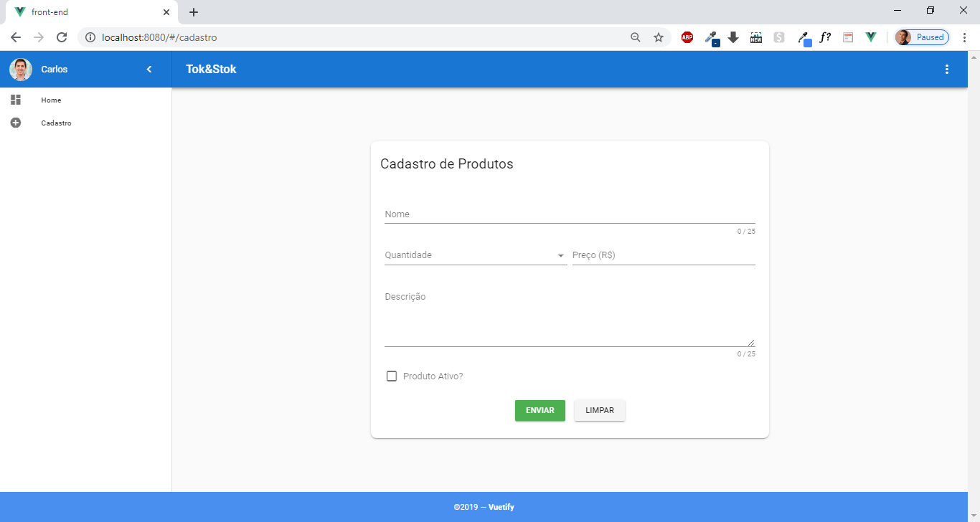
Task: Clear the form with LIMPAR
Action: coord(600,410)
